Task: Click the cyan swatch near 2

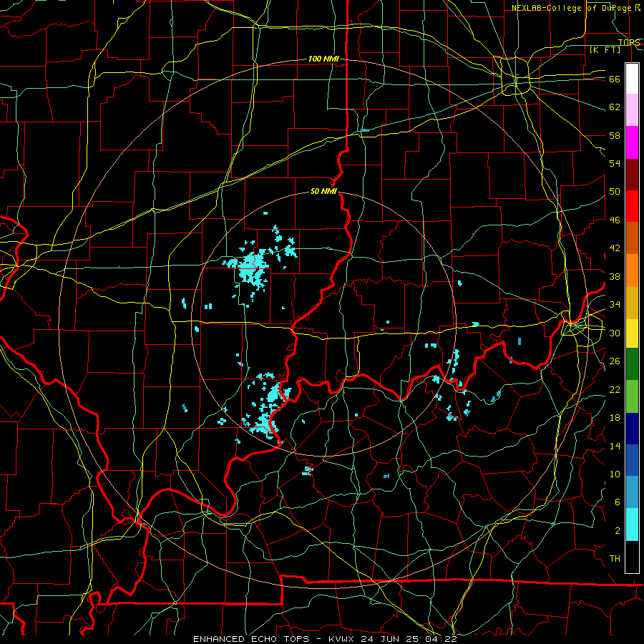Action: coord(632,525)
